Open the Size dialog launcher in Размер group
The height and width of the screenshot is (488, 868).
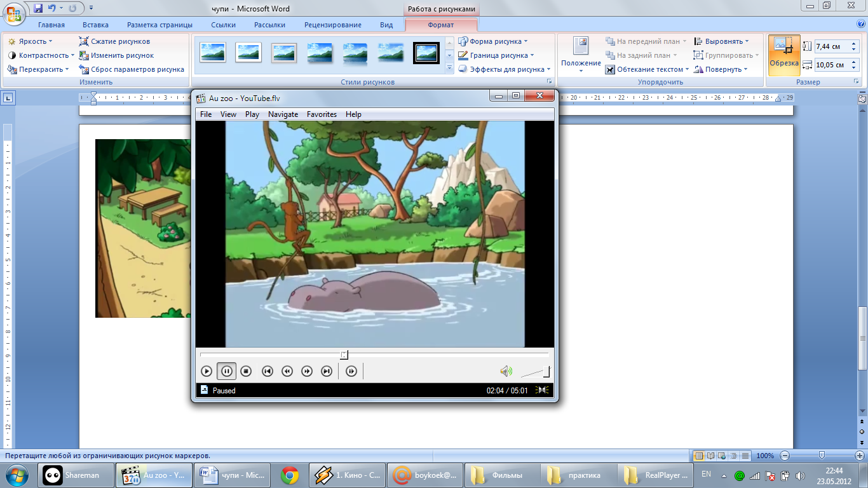tap(857, 82)
